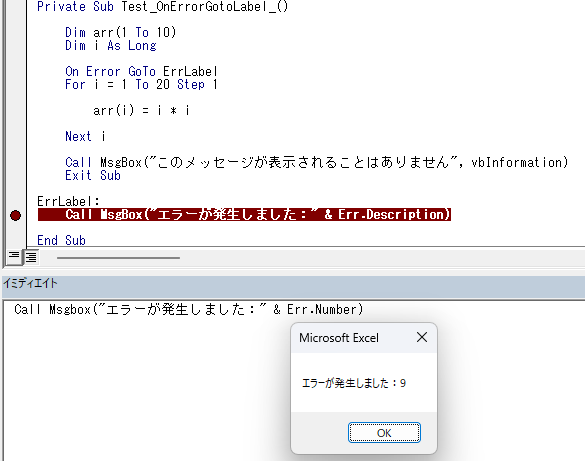Click the Dim arr(1 To 10) declaration
The width and height of the screenshot is (585, 461).
[x=121, y=32]
